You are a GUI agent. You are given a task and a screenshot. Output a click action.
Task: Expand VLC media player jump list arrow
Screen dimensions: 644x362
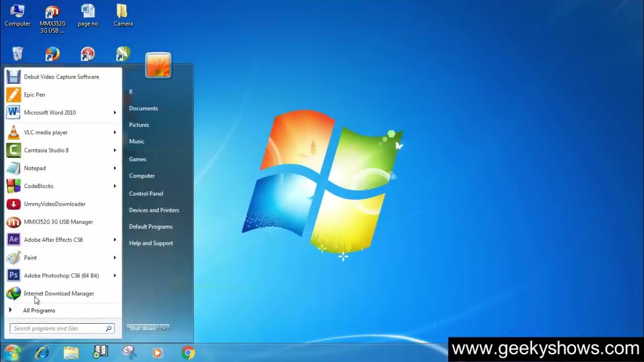tap(115, 132)
